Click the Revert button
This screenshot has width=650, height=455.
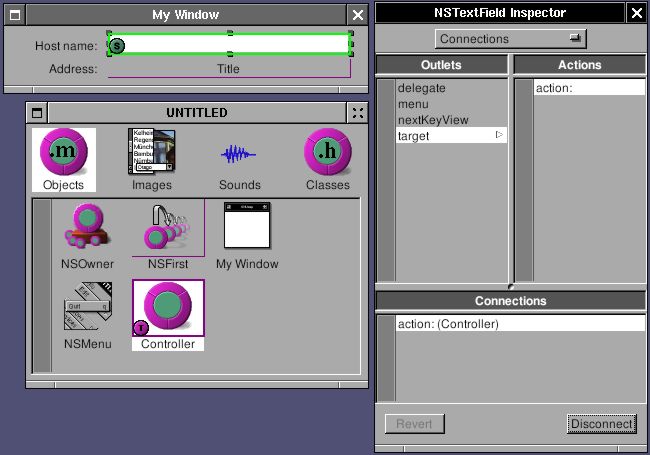414,424
